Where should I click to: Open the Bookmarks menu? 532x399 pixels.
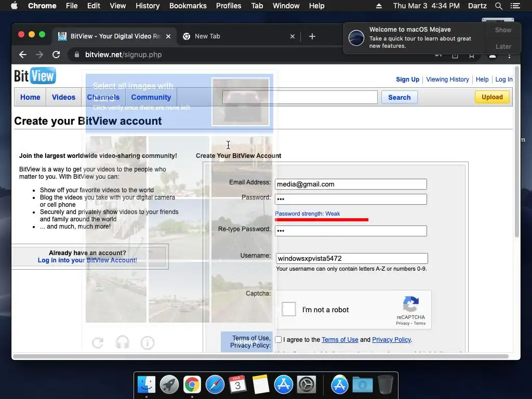tap(188, 6)
